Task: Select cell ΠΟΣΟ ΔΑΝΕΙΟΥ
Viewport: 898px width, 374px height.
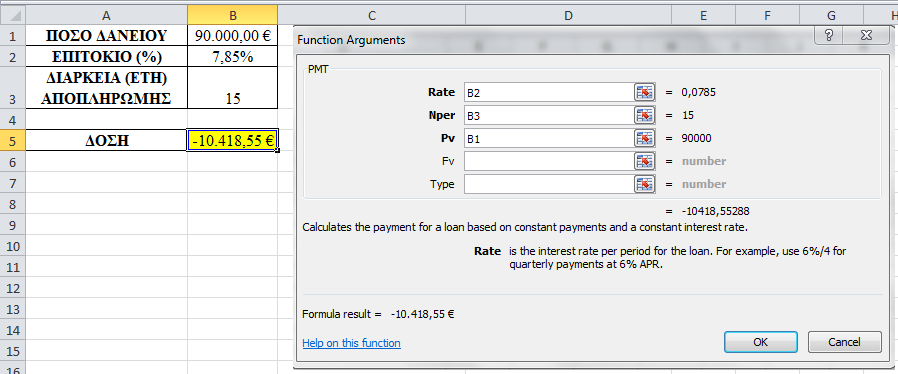Action: tap(107, 36)
